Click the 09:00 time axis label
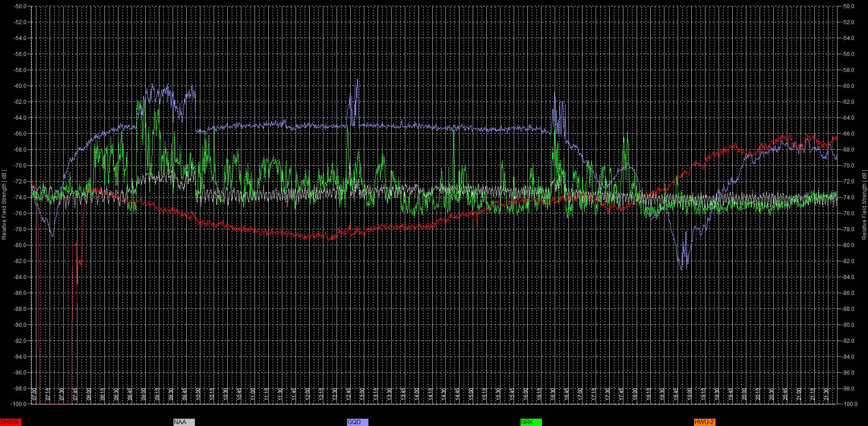Viewport: 868px width, 426px height. point(143,395)
